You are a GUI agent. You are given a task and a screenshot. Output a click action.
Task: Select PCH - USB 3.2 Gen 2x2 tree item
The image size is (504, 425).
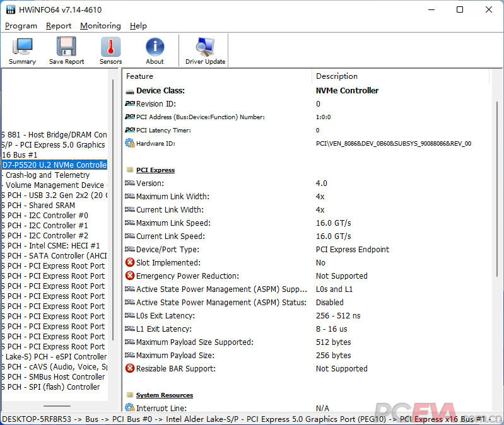(x=55, y=195)
